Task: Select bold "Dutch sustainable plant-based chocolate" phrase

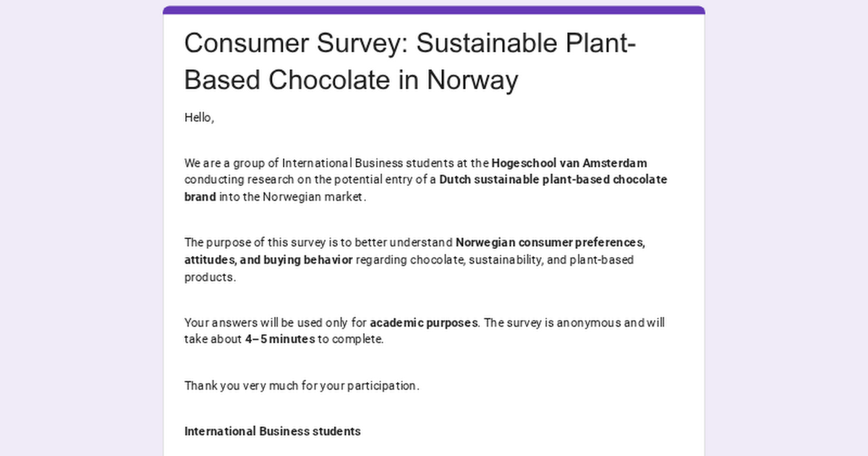Action: point(553,180)
